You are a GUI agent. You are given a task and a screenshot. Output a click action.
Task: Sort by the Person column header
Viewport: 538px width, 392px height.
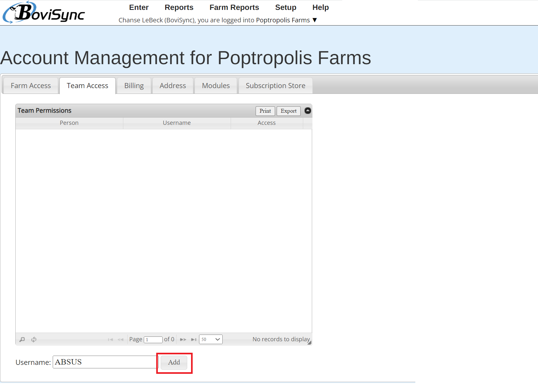pos(69,123)
